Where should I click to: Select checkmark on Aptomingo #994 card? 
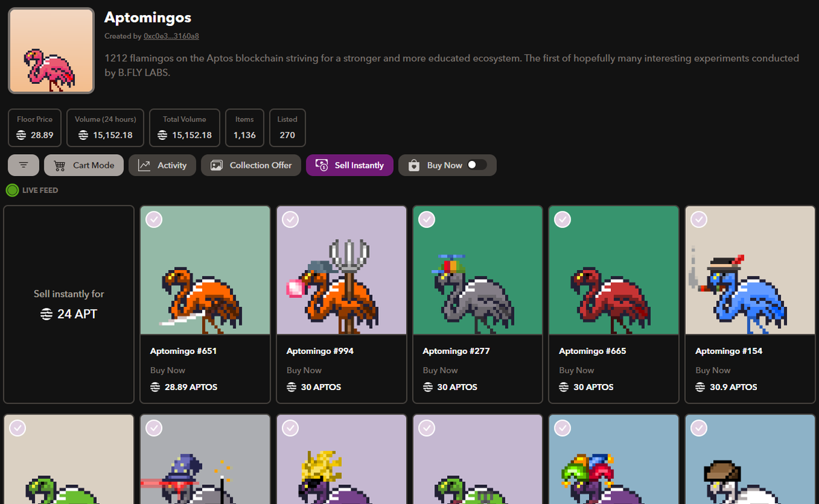click(x=291, y=220)
